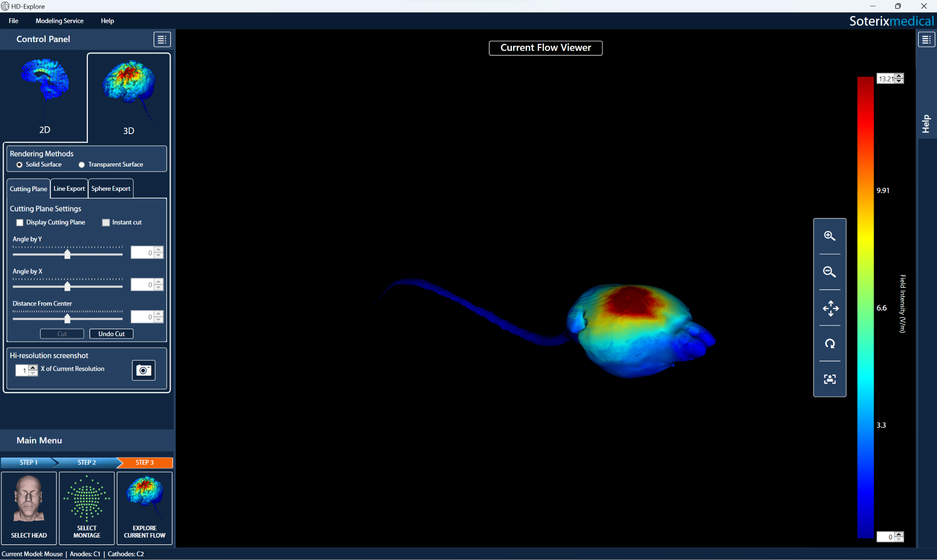Increase color scale maximum 13.21 value
The height and width of the screenshot is (560, 937).
click(899, 76)
